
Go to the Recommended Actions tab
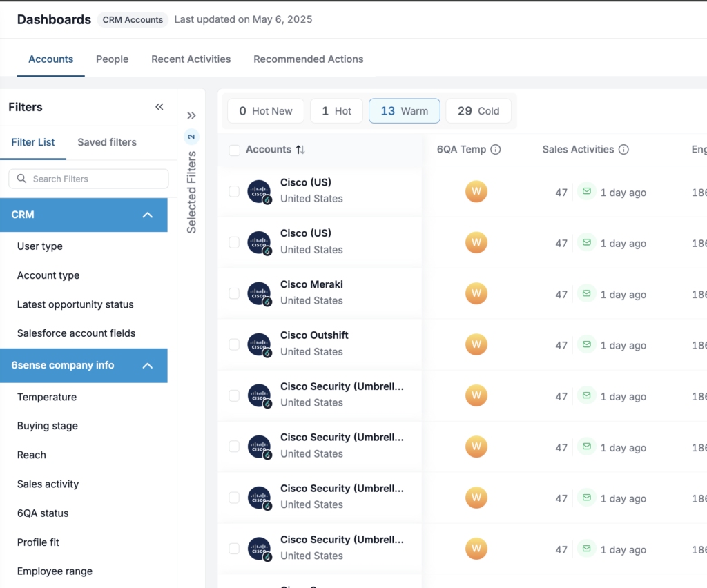click(x=309, y=59)
